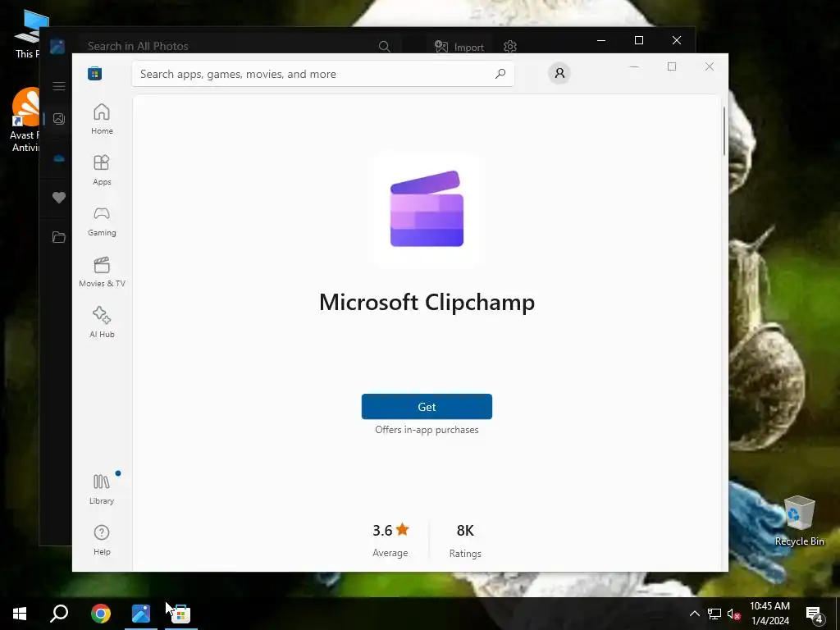
Task: Open Folders icon in Photos sidebar
Action: pos(59,237)
